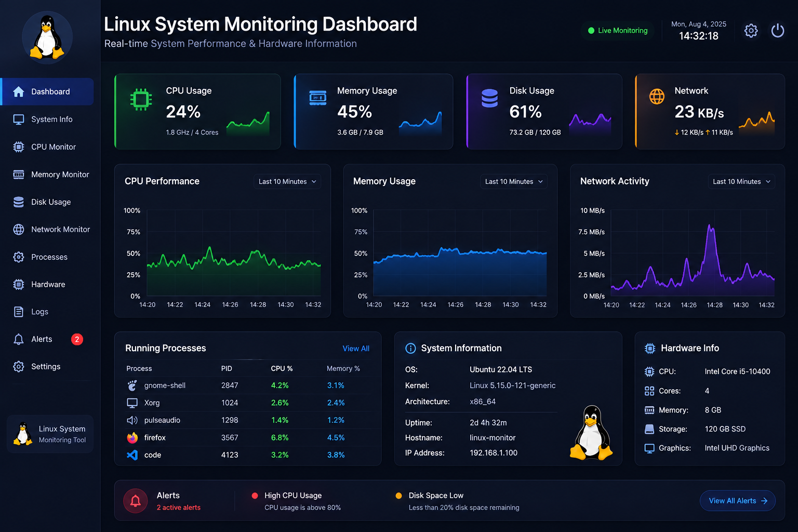Open Network Activity time range dropdown
The image size is (798, 532).
pos(741,181)
